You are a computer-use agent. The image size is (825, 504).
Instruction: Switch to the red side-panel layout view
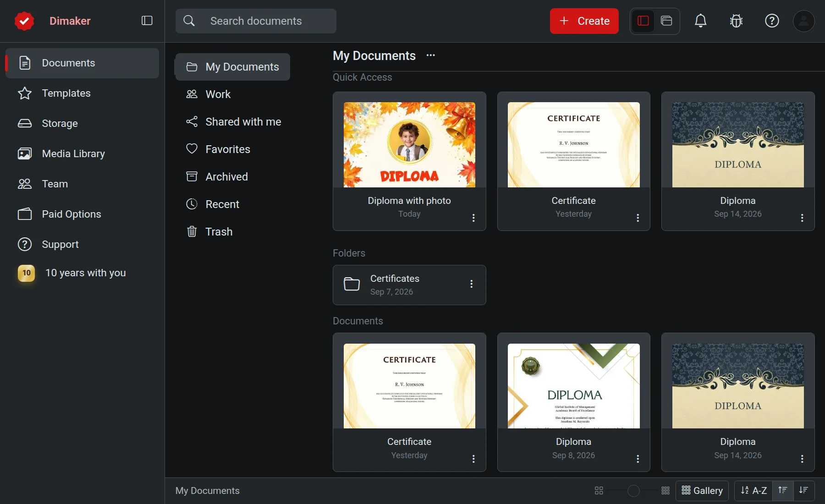643,21
